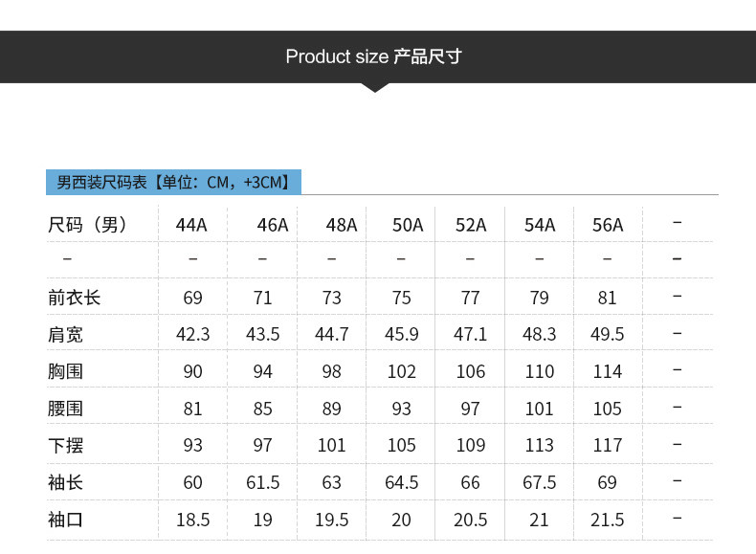Select the 44A size column header
Viewport: 756px width, 554px height.
pos(191,225)
